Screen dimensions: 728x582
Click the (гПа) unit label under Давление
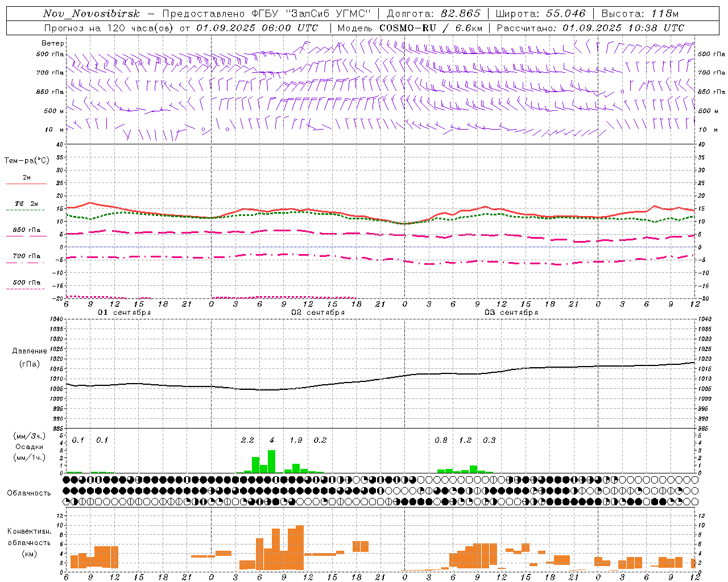(30, 364)
